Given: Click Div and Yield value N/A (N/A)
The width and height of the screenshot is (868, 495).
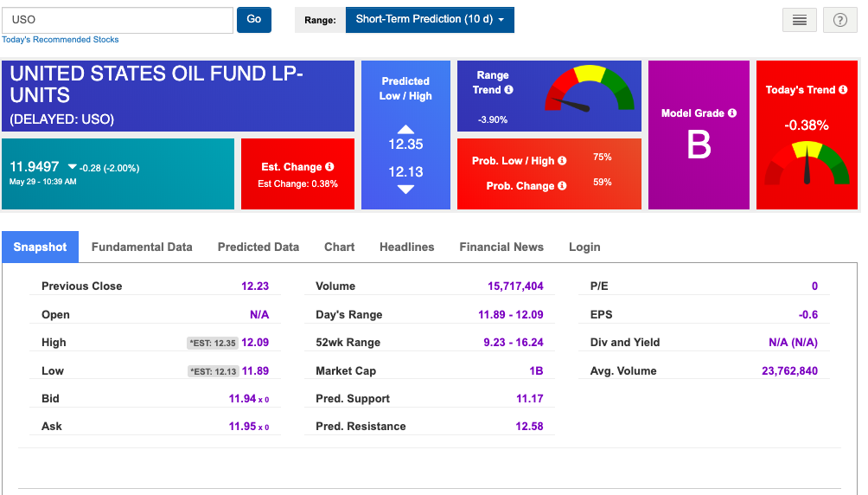Looking at the screenshot, I should click(794, 343).
